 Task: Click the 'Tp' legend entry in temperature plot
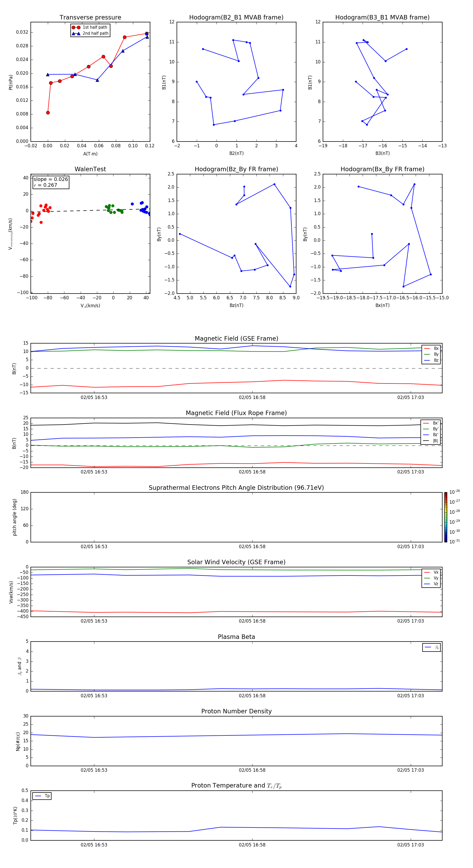point(42,796)
